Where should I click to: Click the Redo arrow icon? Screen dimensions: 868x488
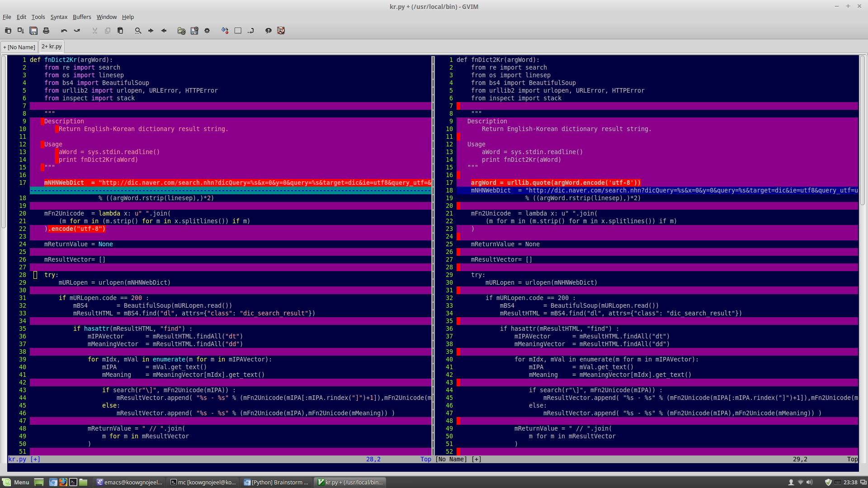(x=77, y=31)
